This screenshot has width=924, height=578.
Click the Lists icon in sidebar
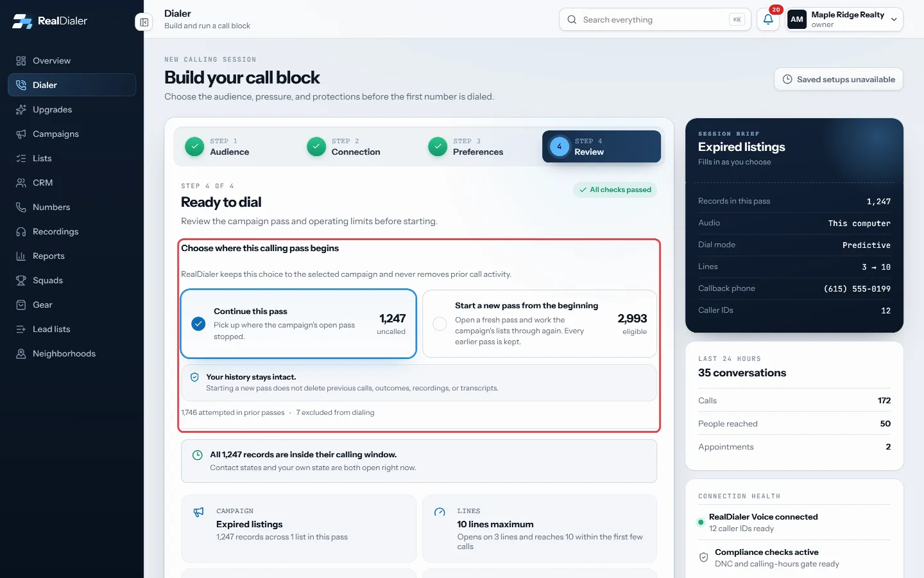[x=21, y=159]
